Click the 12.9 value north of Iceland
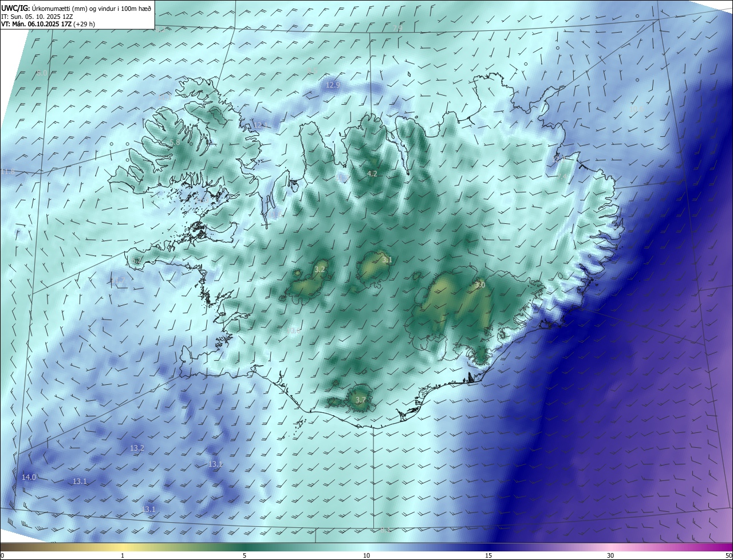Viewport: 733px width, 560px height. point(333,85)
